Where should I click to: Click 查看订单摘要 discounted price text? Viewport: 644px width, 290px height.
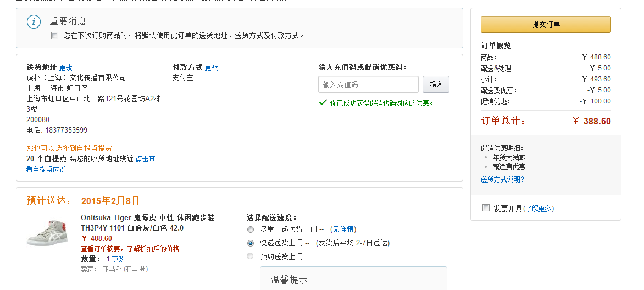[130, 249]
